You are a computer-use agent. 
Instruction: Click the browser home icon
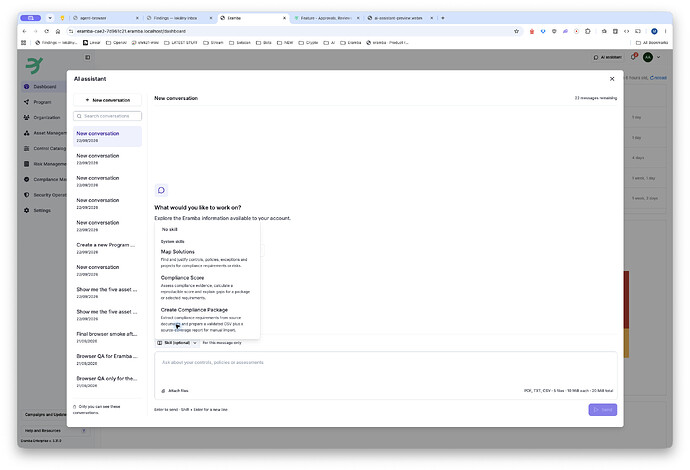pyautogui.click(x=58, y=31)
